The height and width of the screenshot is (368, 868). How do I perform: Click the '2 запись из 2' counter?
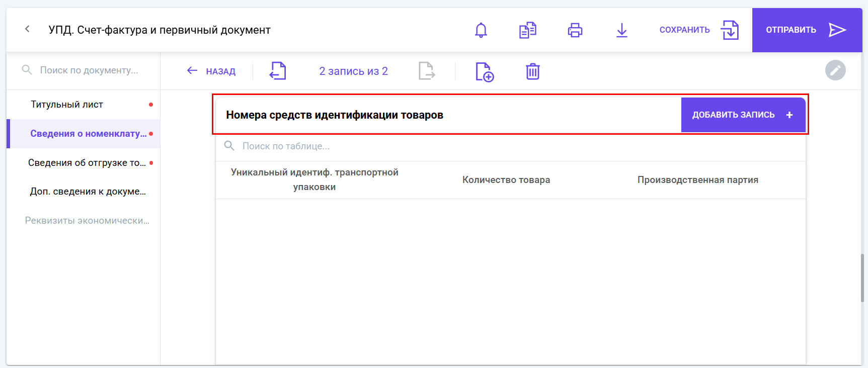point(354,71)
